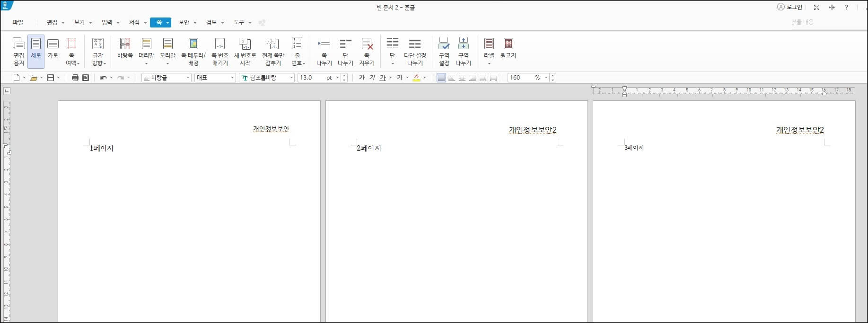Expand the 함초롬바탕 font dropdown
The image size is (868, 323).
coord(291,78)
